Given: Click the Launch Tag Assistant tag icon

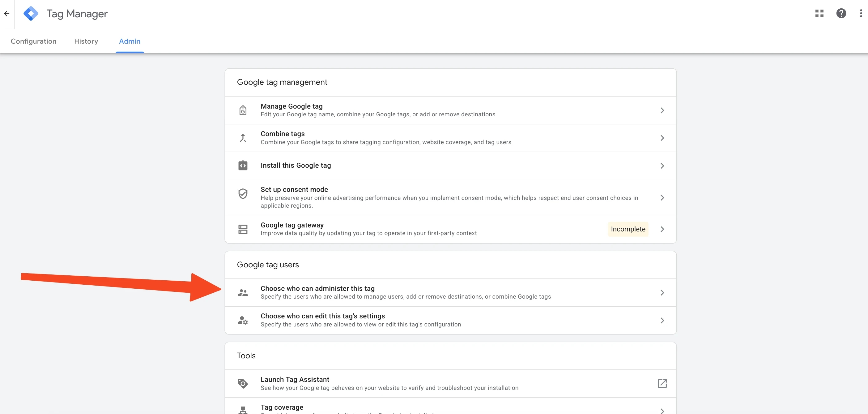Looking at the screenshot, I should point(243,384).
